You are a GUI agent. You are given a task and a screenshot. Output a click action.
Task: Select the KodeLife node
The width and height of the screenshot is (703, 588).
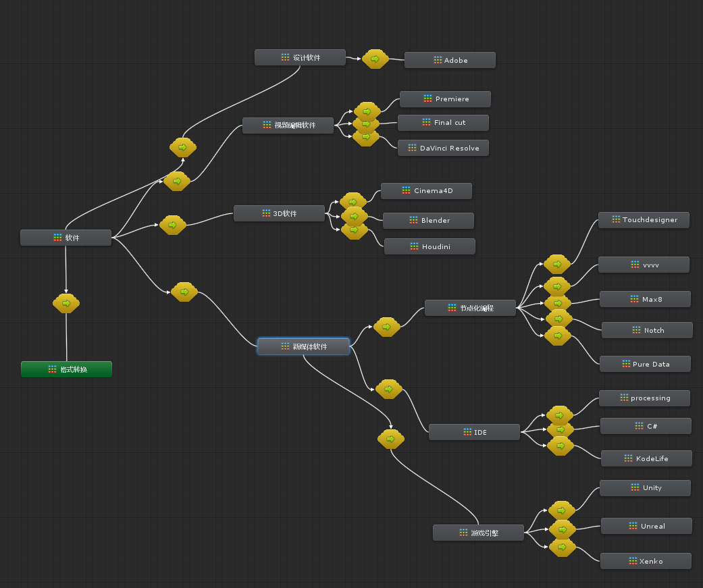click(x=646, y=458)
